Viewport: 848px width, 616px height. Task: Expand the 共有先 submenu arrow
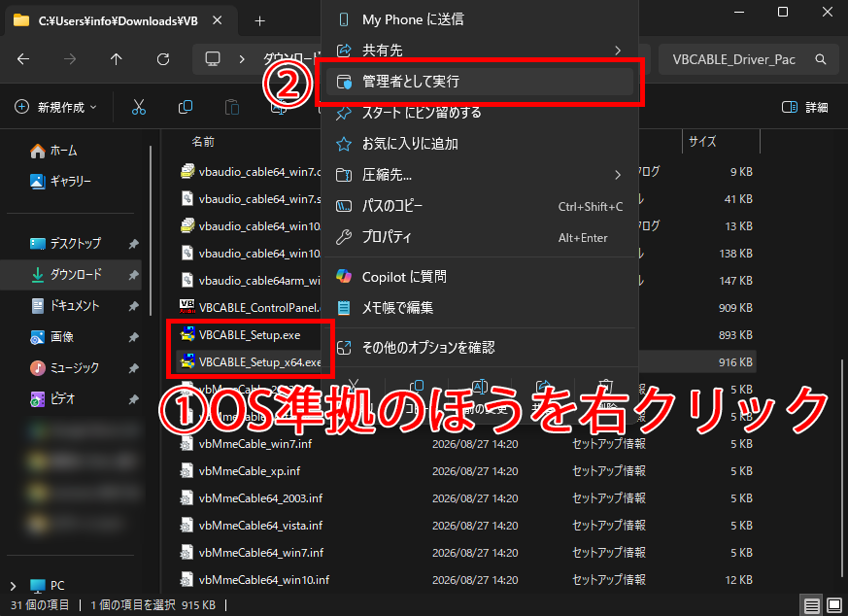(x=618, y=51)
